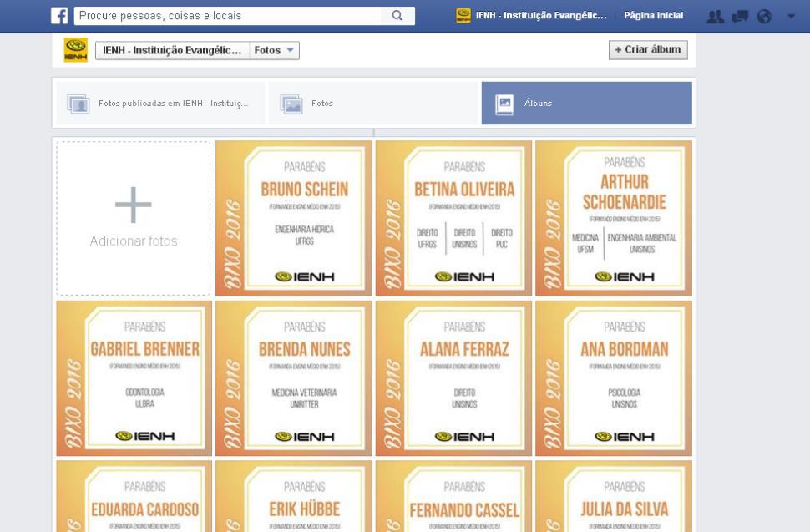Click the IENH page logo in top bar

click(x=463, y=16)
